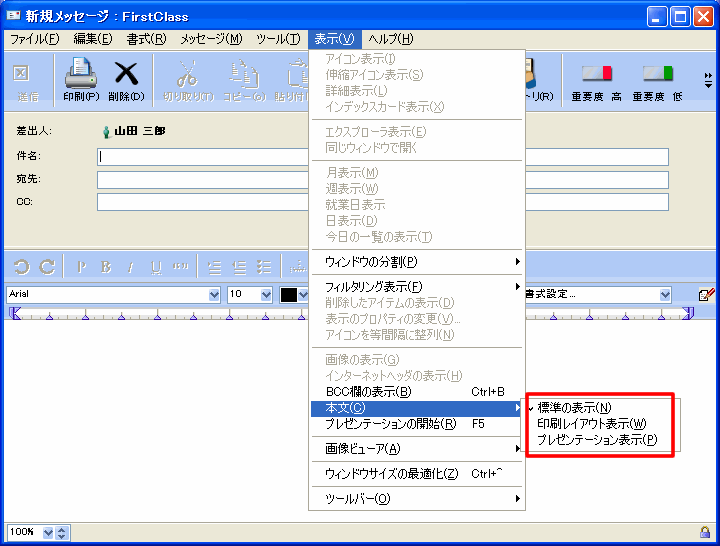720x546 pixels.
Task: Open the Arial font dropdown
Action: tap(213, 295)
